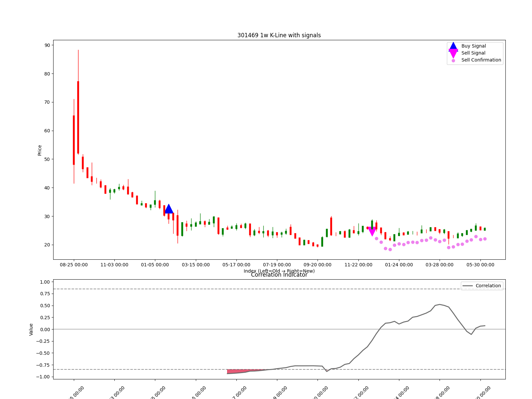This screenshot has width=532, height=399.
Task: Click the 'Price' y-axis label
Action: pos(40,150)
